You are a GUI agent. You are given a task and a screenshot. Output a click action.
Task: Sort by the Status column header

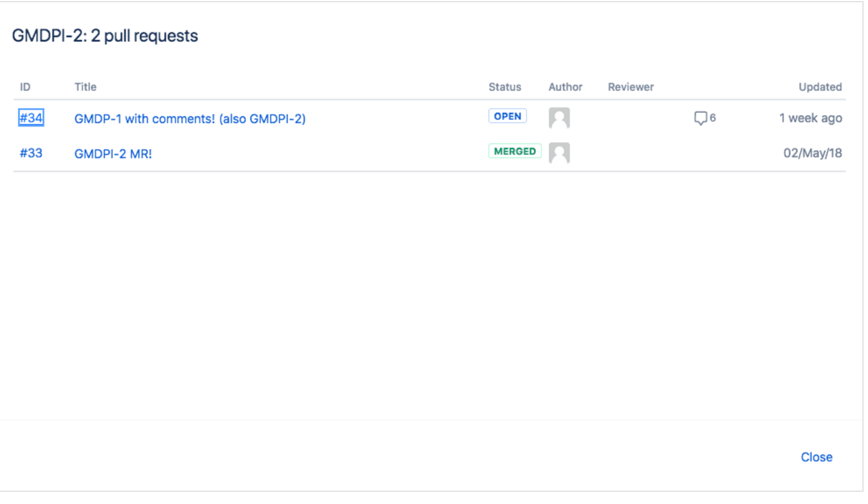click(505, 87)
